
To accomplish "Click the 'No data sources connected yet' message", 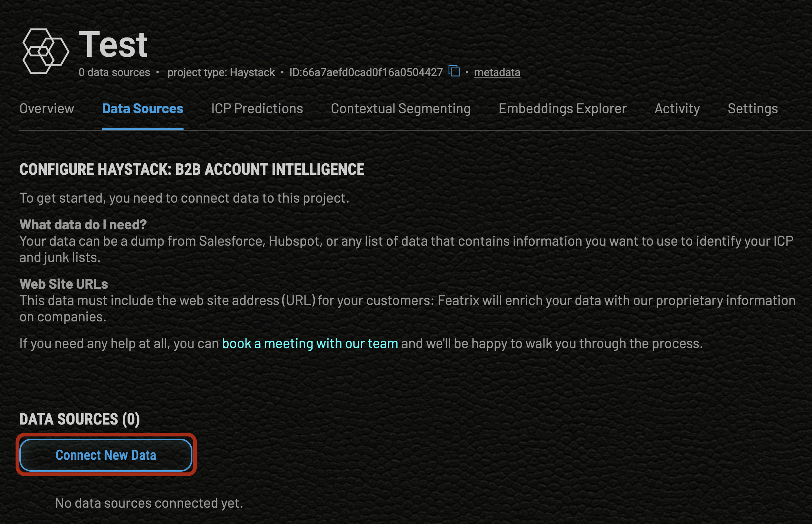I will pos(149,503).
